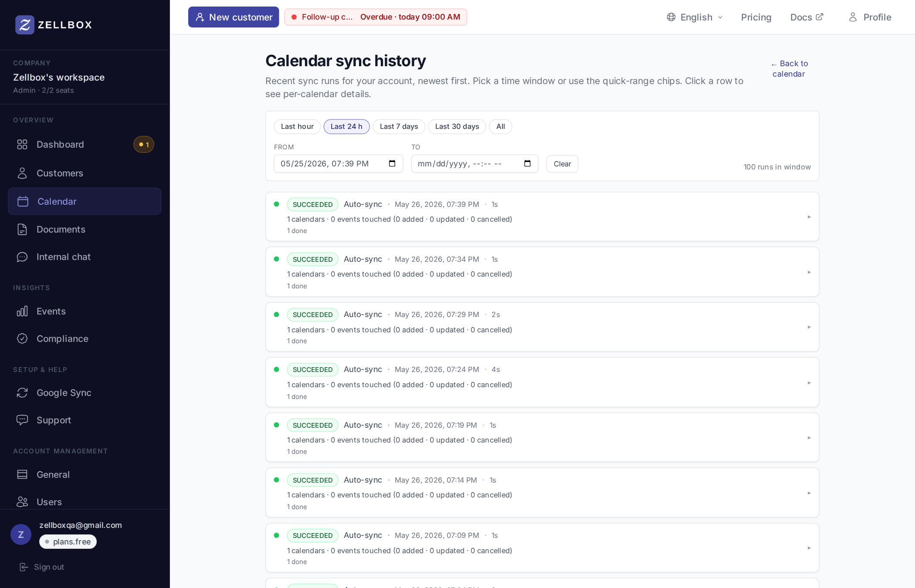Click 'Zellbox's workspace' company name
The width and height of the screenshot is (915, 588).
pyautogui.click(x=59, y=78)
